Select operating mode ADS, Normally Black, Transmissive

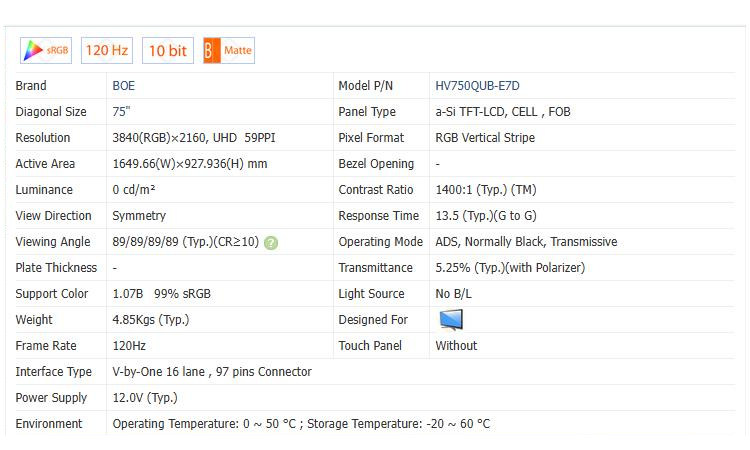526,241
